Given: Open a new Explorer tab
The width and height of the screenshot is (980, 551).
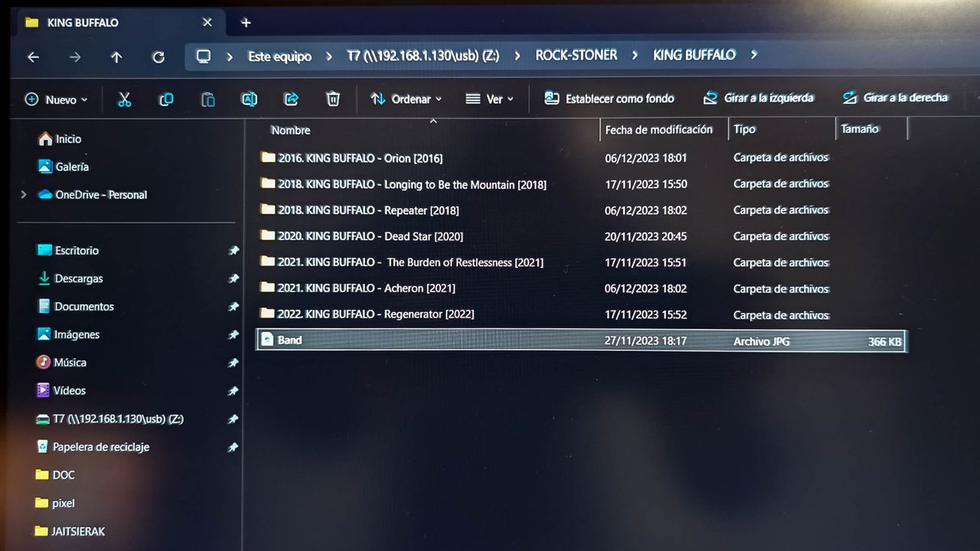Looking at the screenshot, I should (246, 22).
